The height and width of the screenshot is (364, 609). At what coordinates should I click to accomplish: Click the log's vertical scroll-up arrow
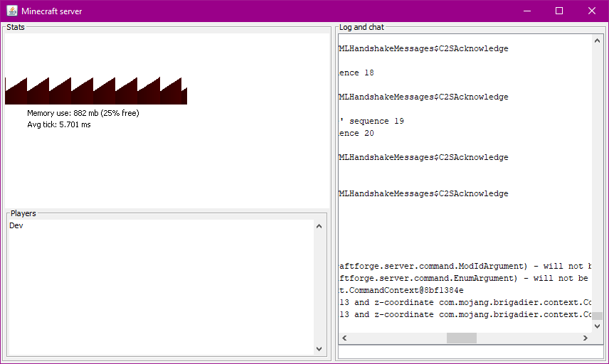click(598, 41)
